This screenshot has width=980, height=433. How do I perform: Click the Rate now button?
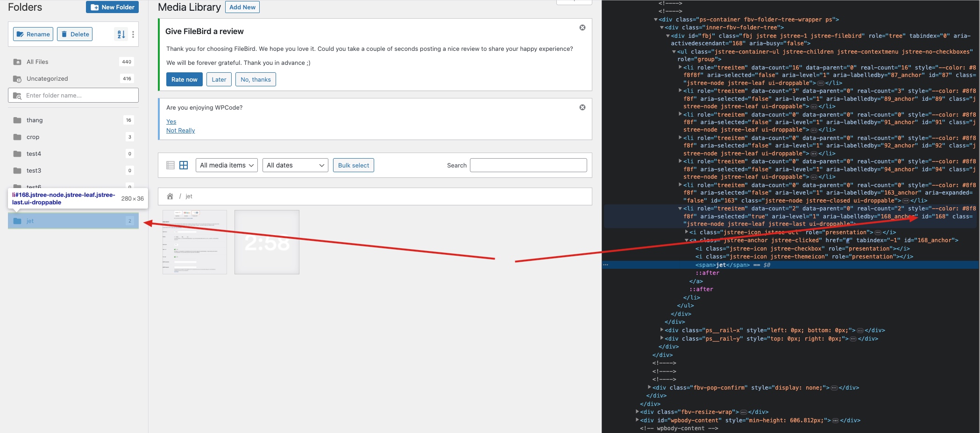click(x=184, y=79)
